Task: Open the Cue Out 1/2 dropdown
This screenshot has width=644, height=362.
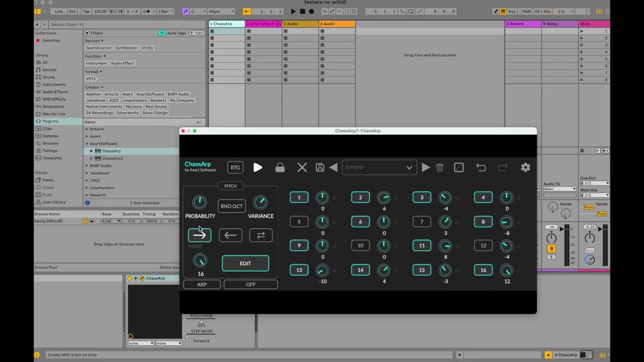Action: point(595,183)
